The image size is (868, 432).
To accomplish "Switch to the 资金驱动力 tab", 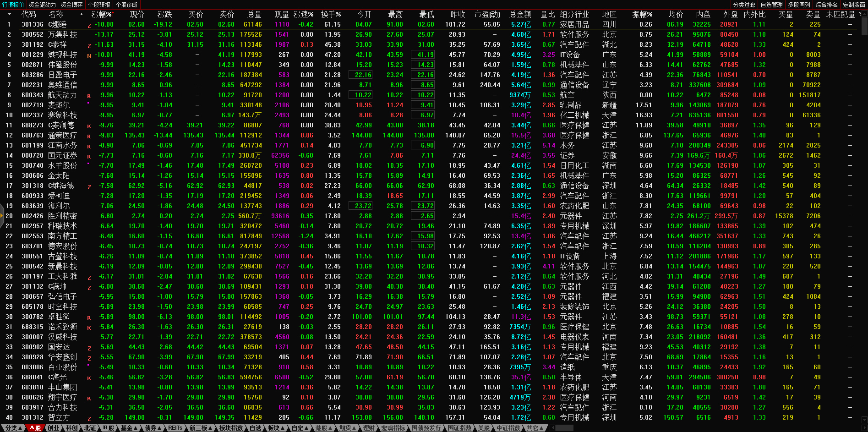I will (x=42, y=5).
